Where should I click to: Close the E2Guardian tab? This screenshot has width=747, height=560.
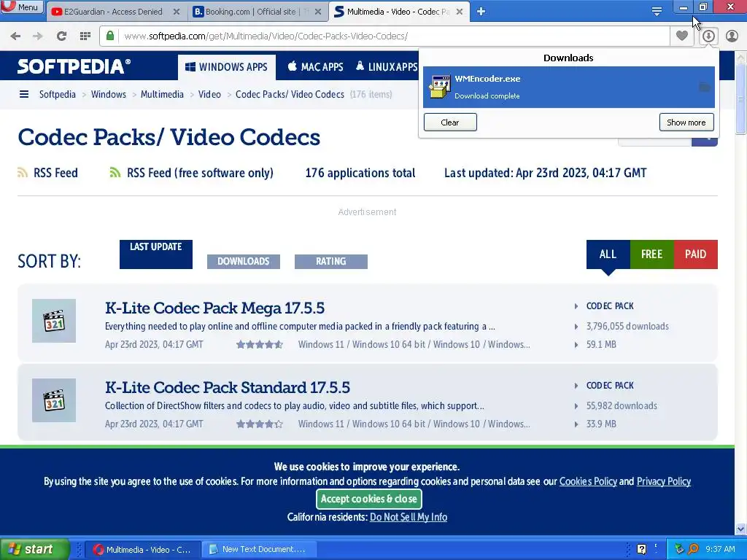(177, 12)
